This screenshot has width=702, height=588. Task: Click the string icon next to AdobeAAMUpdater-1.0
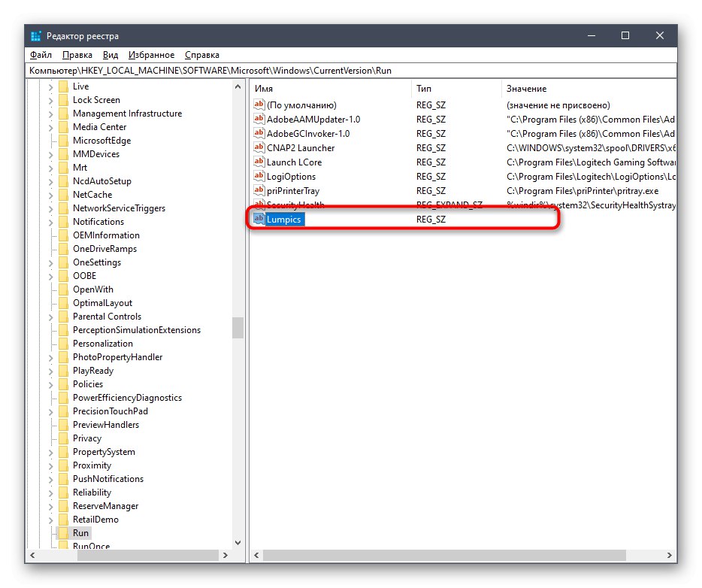click(259, 119)
